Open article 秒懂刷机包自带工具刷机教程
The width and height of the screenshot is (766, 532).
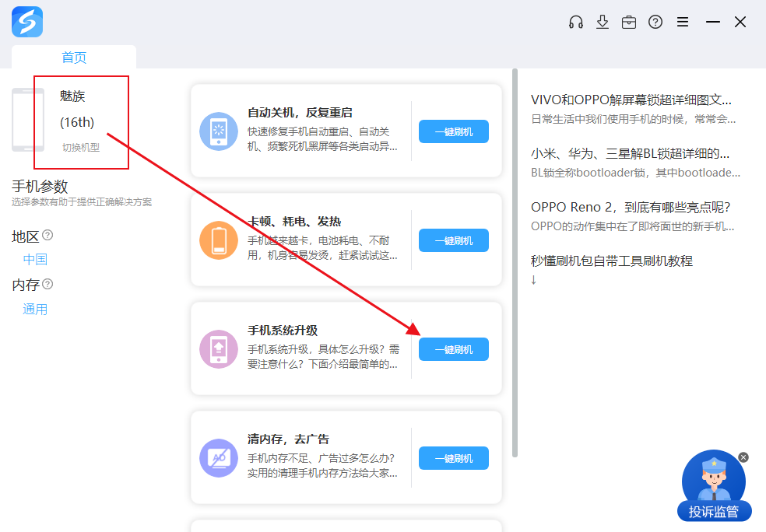[612, 261]
